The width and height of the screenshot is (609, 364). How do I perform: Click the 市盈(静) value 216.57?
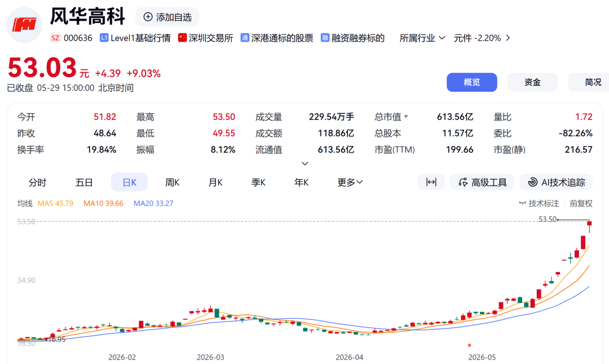point(579,149)
